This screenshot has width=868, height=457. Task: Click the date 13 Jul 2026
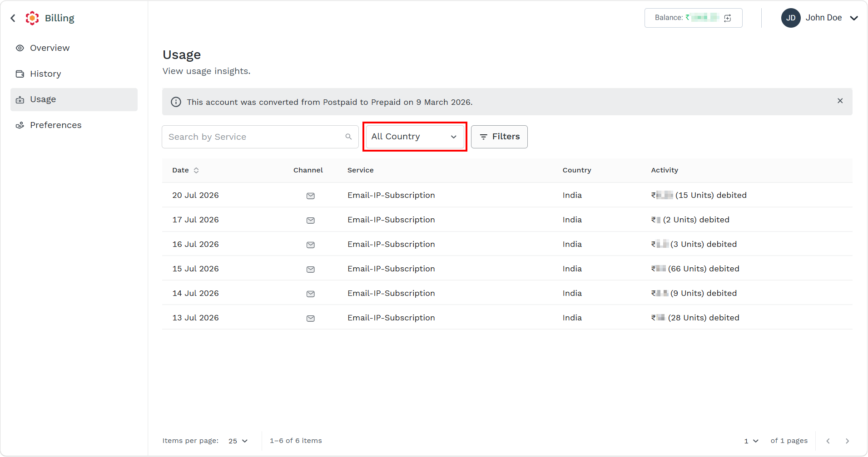195,318
